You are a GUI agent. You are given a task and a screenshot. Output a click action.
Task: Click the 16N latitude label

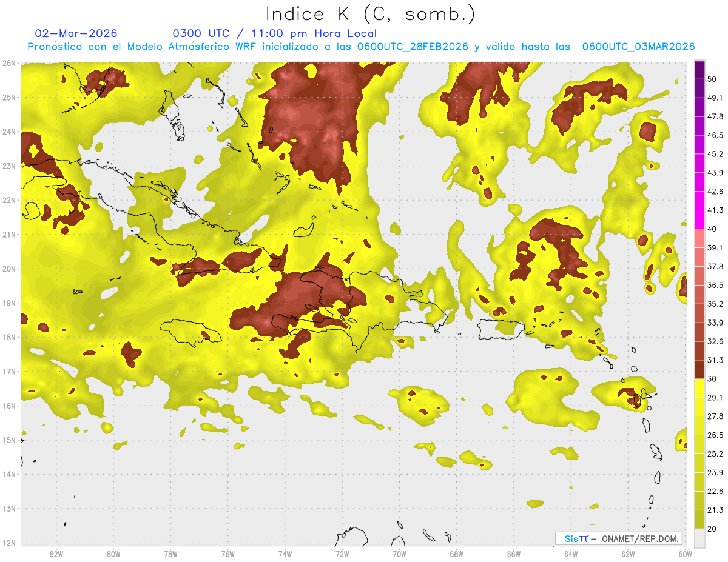(8, 406)
